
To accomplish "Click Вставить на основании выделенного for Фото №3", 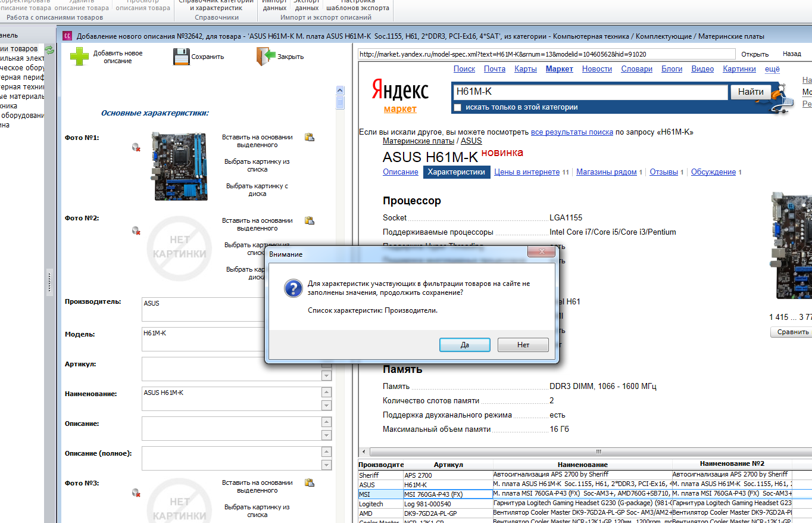I will click(258, 486).
